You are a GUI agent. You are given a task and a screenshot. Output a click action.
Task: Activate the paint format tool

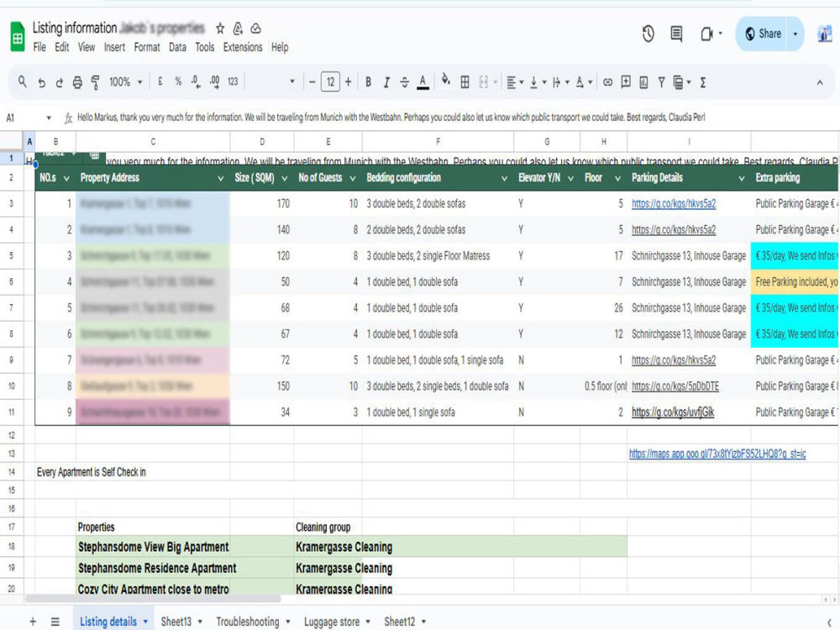96,82
